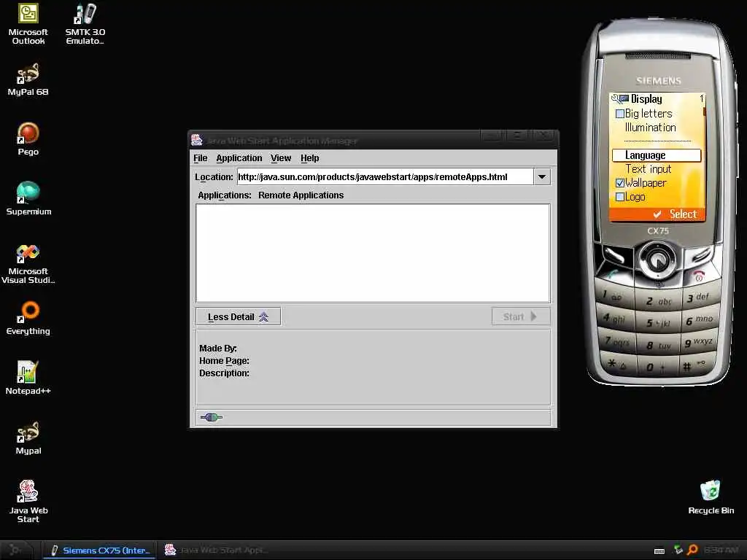
Task: Launch SMTK 3.0 Emulator shortcut
Action: click(x=85, y=24)
